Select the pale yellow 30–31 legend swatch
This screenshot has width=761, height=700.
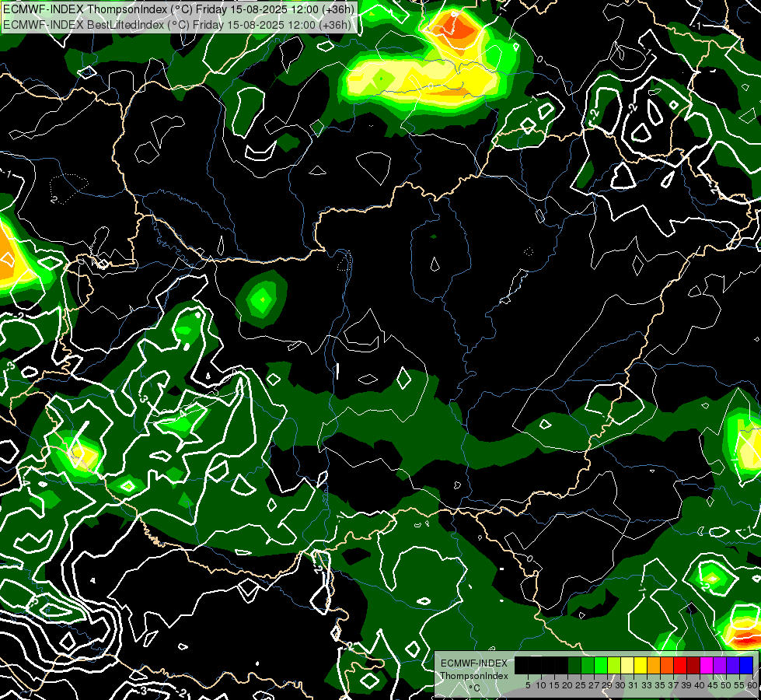tap(627, 665)
